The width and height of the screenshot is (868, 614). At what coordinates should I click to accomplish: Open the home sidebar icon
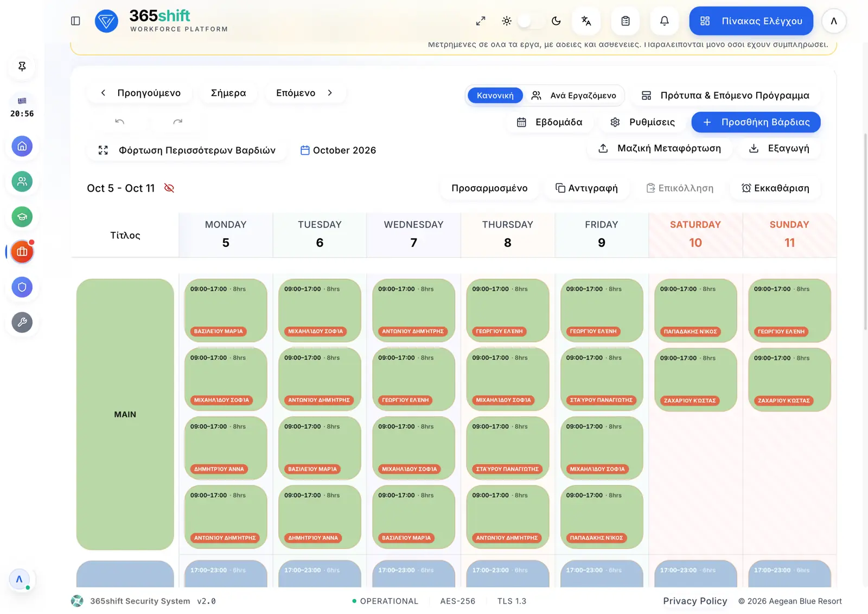(x=22, y=146)
